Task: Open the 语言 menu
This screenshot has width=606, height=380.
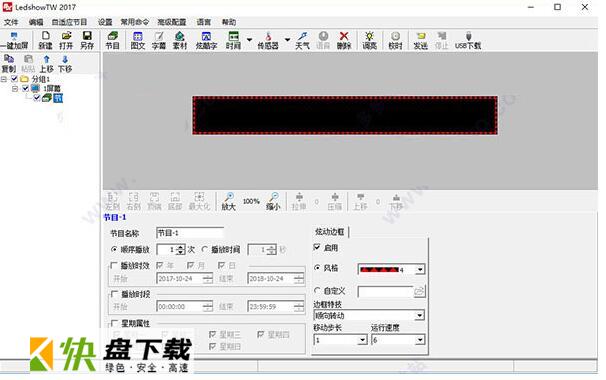Action: coord(204,22)
